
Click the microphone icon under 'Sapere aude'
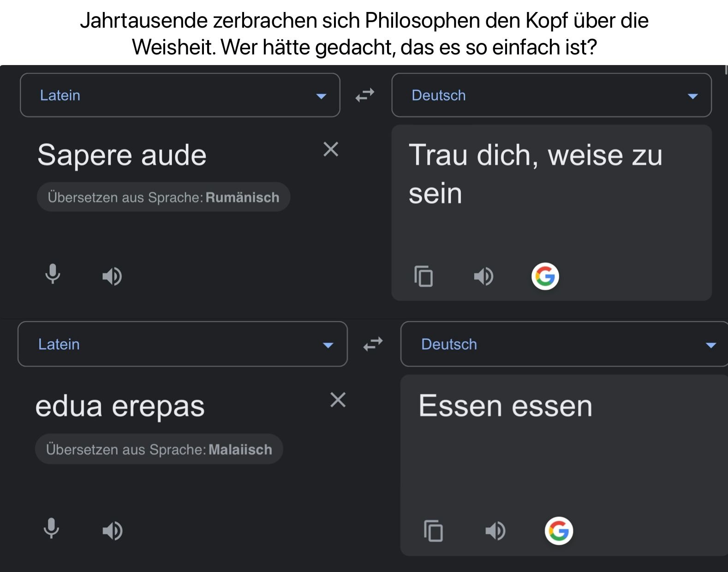tap(53, 274)
